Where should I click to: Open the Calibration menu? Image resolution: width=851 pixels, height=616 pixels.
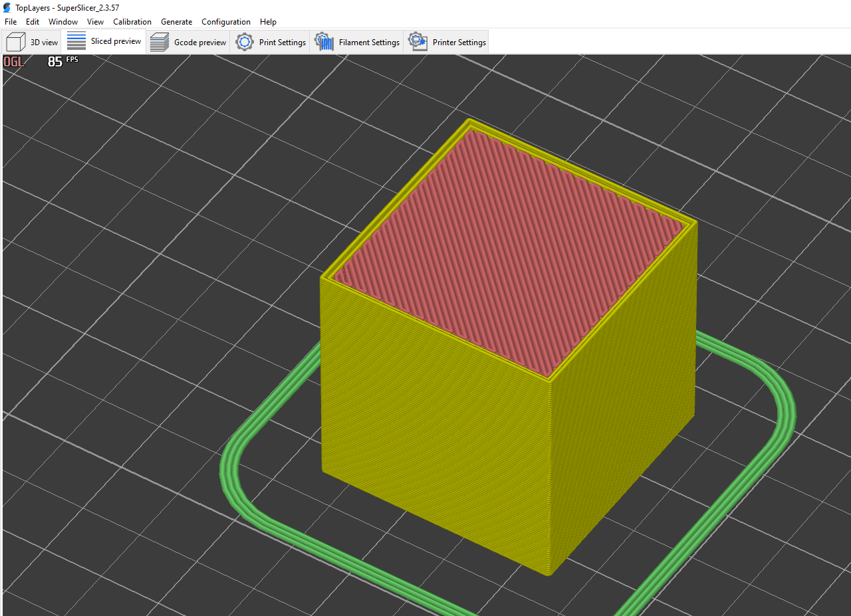tap(132, 22)
